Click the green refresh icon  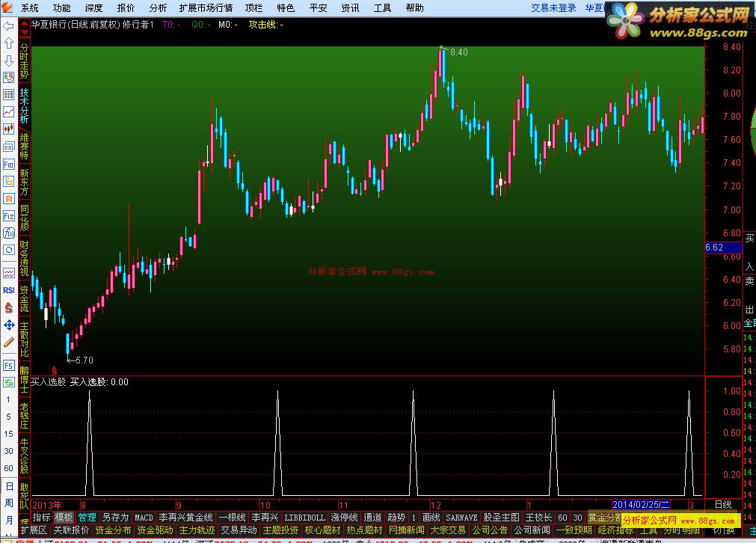pos(8,382)
